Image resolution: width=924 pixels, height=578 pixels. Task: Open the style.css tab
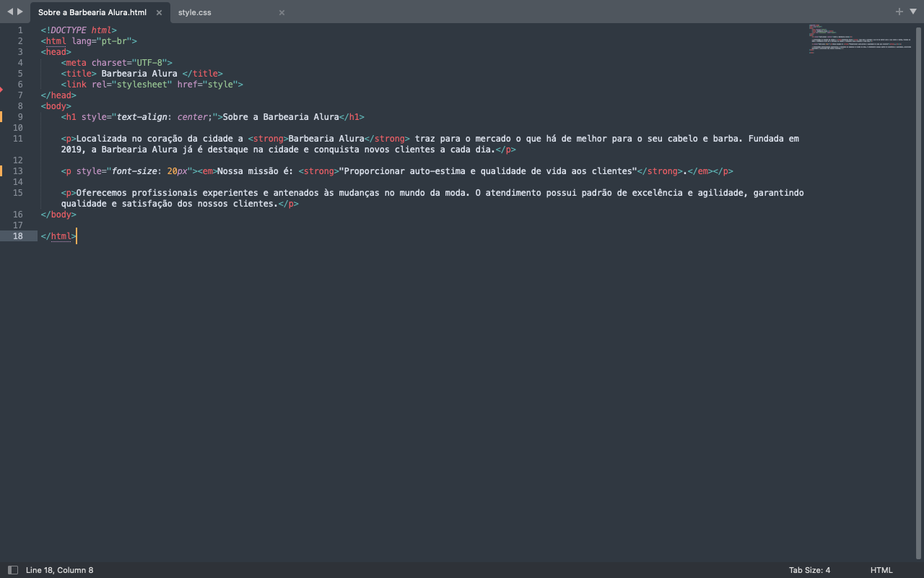tap(195, 12)
